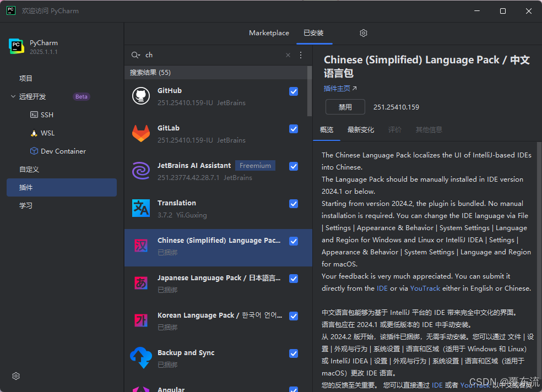The width and height of the screenshot is (542, 392).
Task: Open plugin settings gear next to 已安装 tab
Action: [x=364, y=33]
